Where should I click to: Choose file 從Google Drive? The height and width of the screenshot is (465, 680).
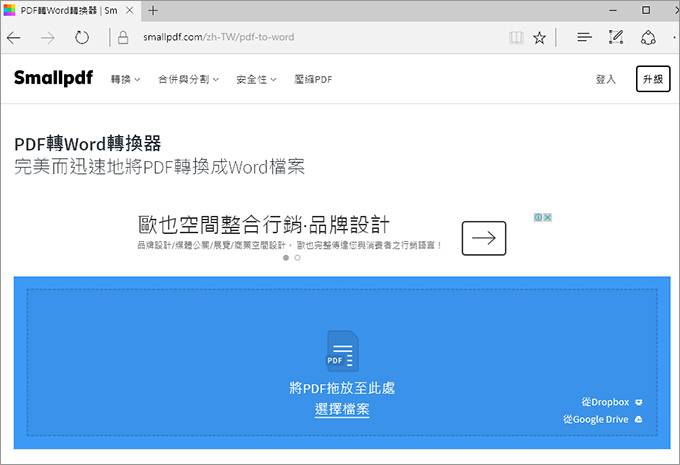click(x=602, y=419)
